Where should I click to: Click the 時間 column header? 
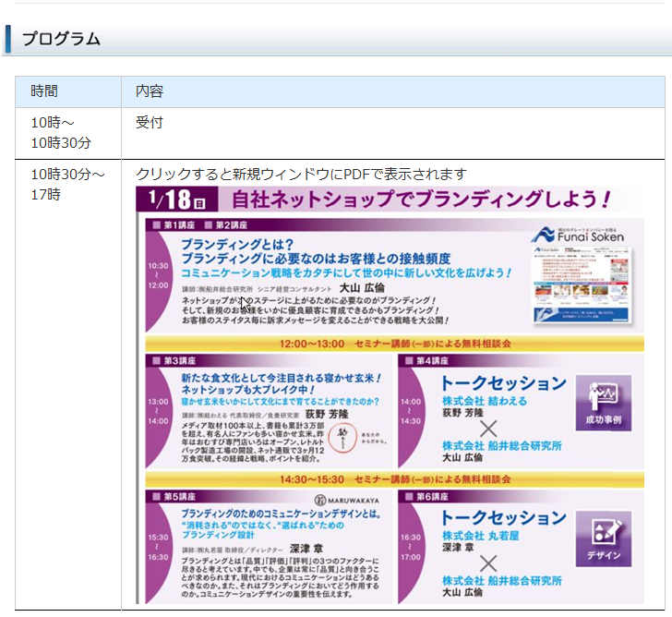point(44,91)
